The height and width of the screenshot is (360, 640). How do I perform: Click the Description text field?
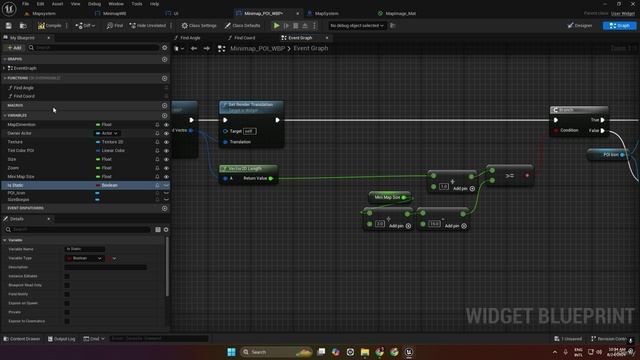coord(106,267)
